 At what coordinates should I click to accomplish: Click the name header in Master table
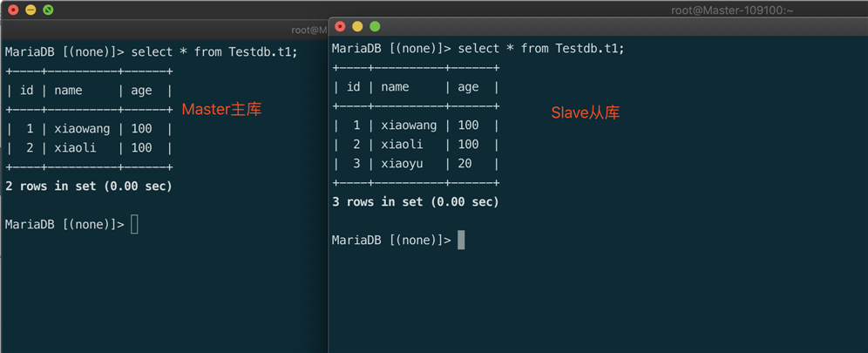point(68,91)
